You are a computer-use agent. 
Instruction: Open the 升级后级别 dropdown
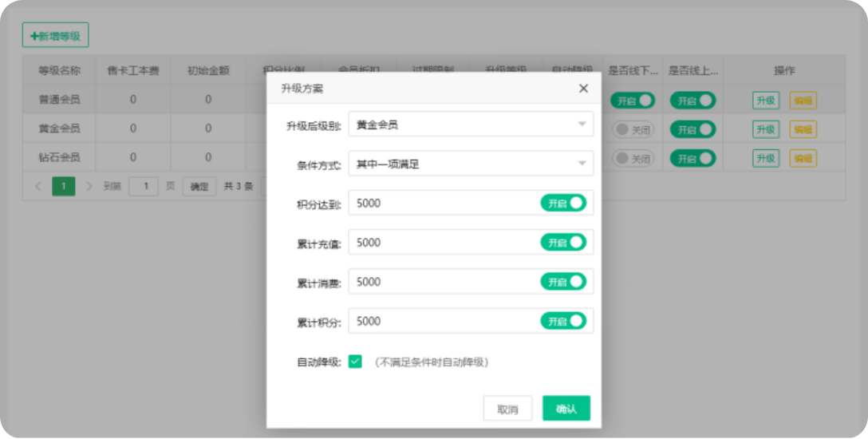pos(471,125)
